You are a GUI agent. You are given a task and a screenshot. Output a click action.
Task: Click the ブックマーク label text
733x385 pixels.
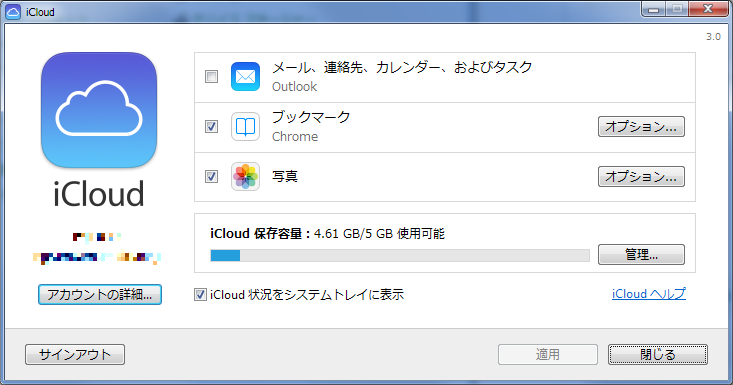coord(311,117)
